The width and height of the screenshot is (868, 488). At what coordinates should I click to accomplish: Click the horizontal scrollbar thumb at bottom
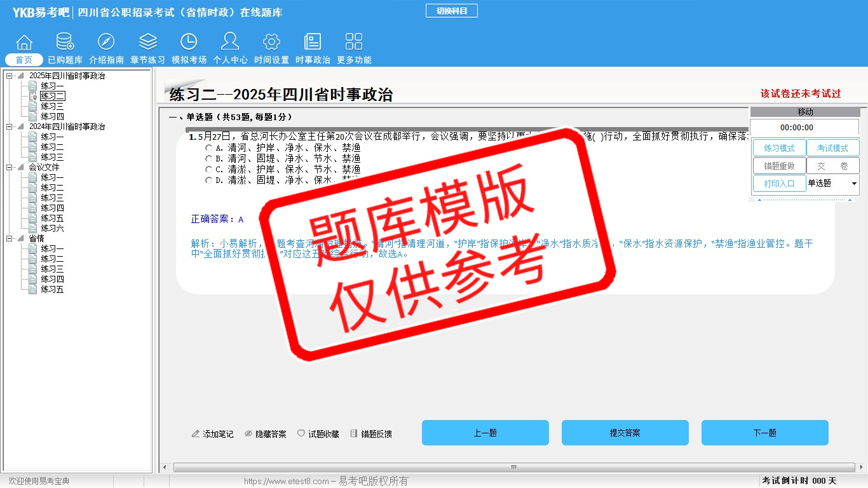coord(513,468)
